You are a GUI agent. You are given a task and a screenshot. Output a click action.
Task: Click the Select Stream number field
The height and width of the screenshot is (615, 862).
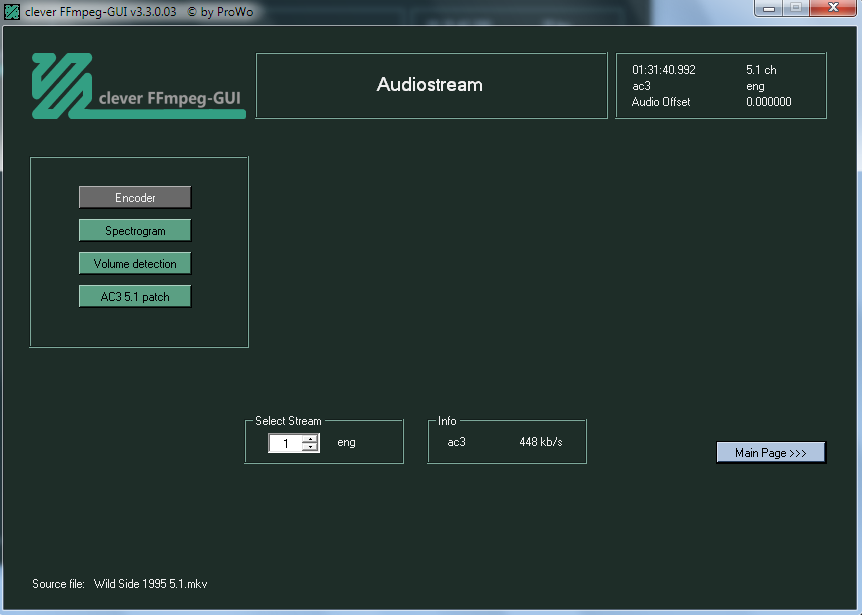(x=285, y=443)
